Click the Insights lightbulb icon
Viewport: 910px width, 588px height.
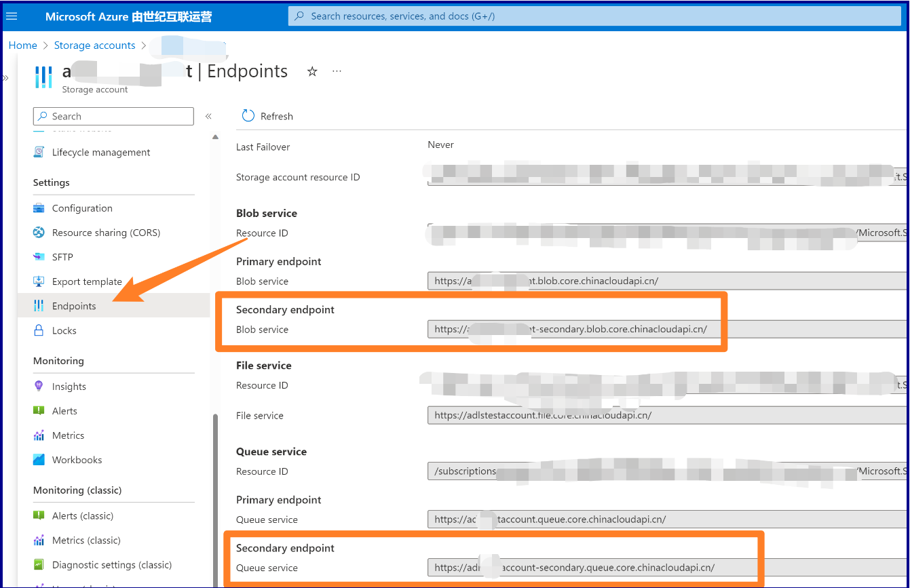pos(39,387)
